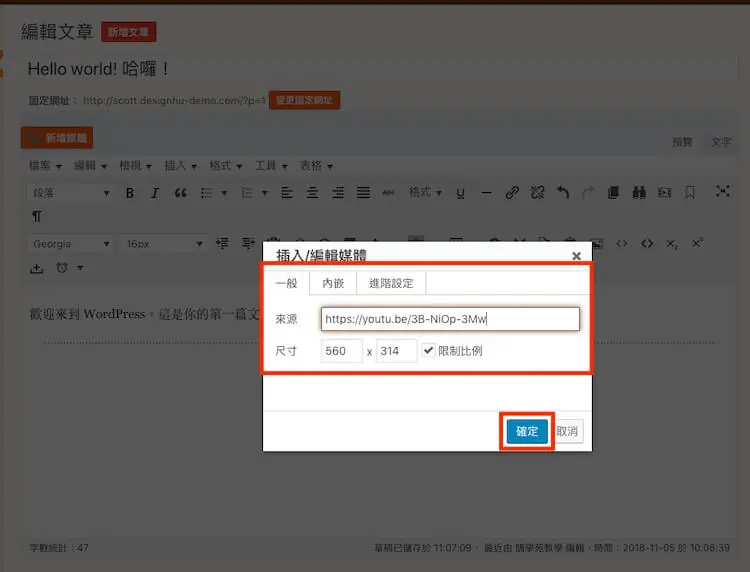Toggle bold formatting in the editor toolbar

point(130,193)
